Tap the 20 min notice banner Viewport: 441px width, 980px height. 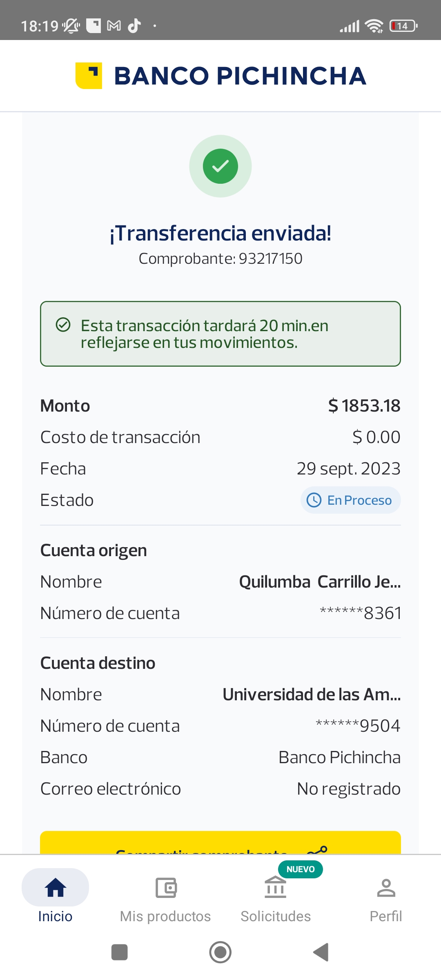point(220,334)
